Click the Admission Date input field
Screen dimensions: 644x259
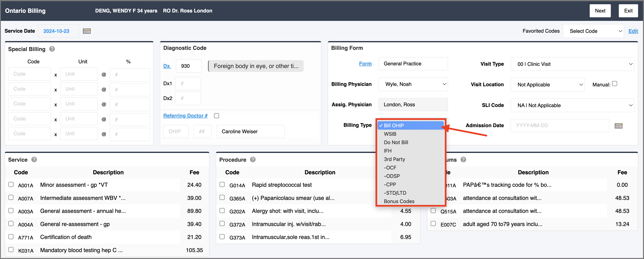[x=560, y=125]
